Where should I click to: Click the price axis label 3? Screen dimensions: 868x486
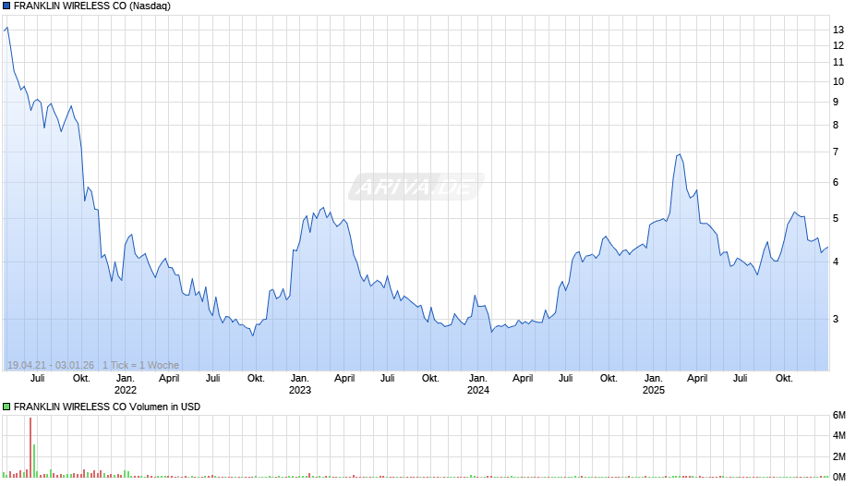tap(836, 319)
